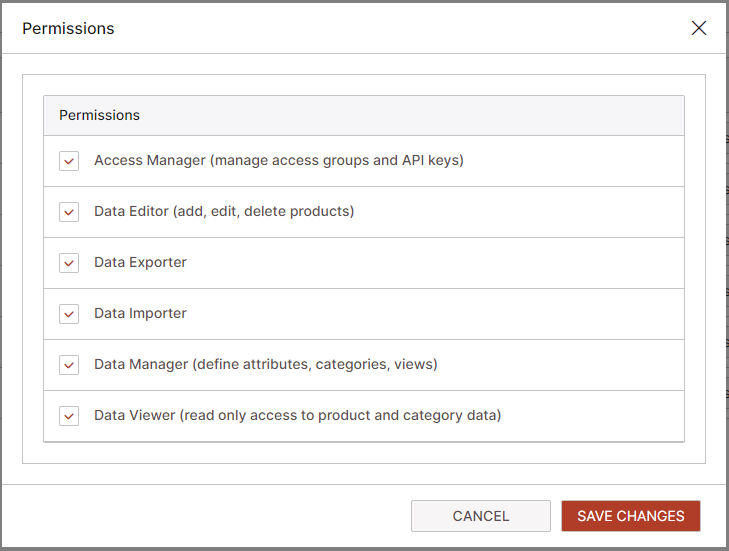729x551 pixels.
Task: Select the 'Data Exporter' row label
Action: [140, 262]
